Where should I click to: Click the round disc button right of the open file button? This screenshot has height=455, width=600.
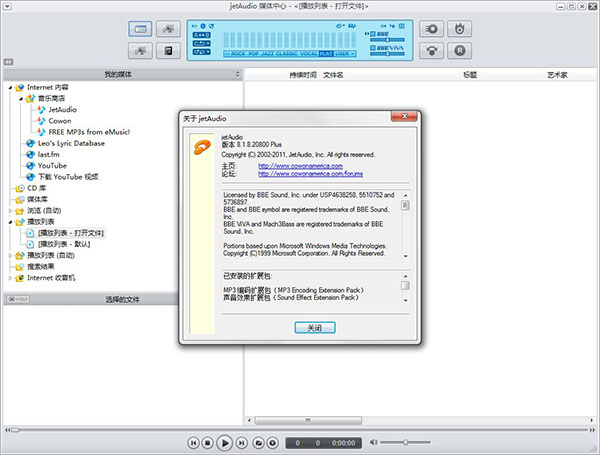[x=272, y=443]
